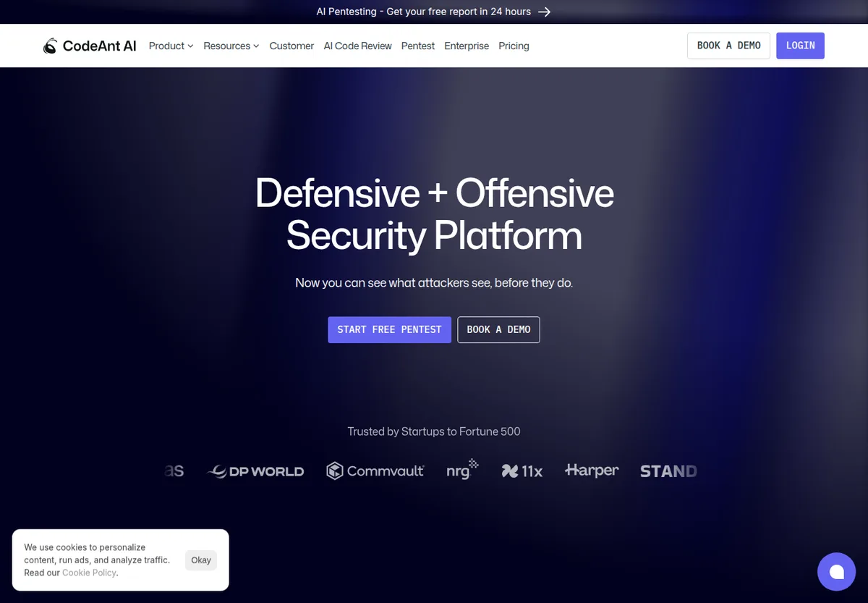The width and height of the screenshot is (868, 603).
Task: Click the Login button
Action: [x=800, y=46]
